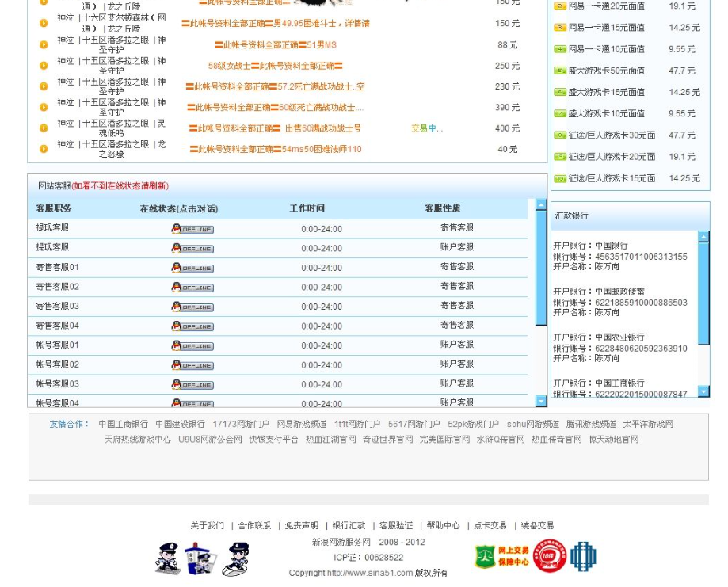Viewport: 728px width, 587px height.
Task: Open the 17173网游门户 partner link
Action: coord(241,424)
